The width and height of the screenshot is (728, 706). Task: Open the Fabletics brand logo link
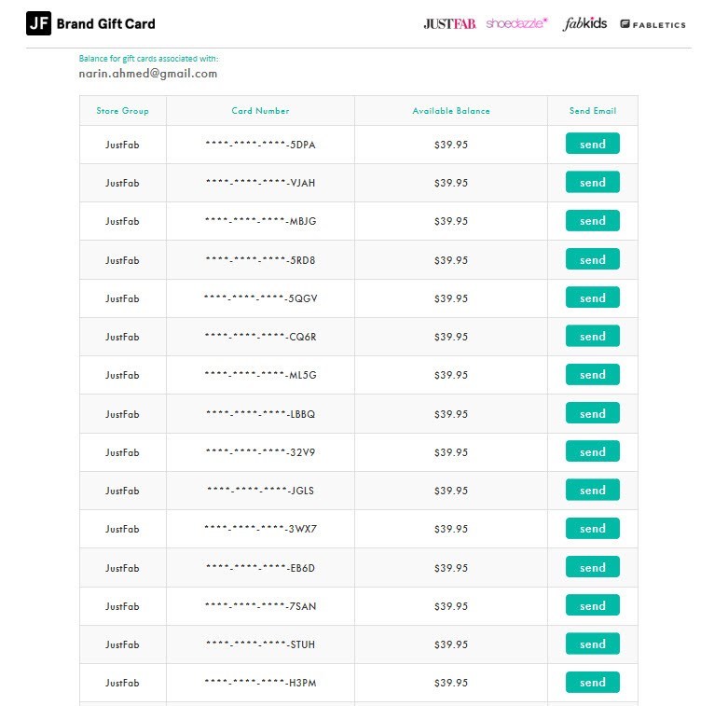pyautogui.click(x=652, y=24)
